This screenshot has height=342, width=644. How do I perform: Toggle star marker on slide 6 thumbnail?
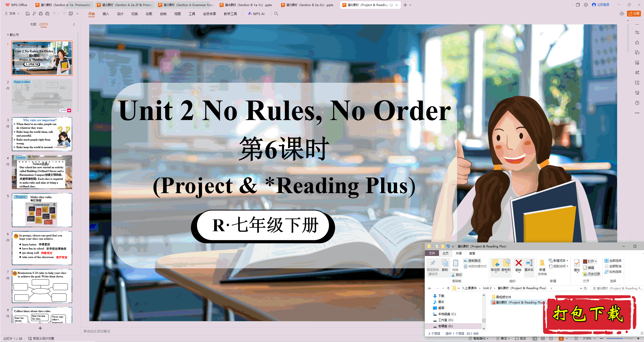click(8, 240)
